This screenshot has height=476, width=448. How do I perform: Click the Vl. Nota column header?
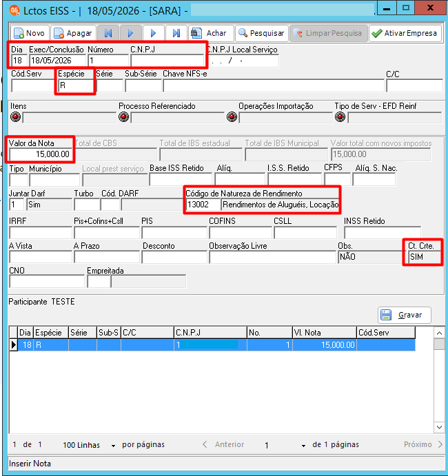click(x=325, y=333)
